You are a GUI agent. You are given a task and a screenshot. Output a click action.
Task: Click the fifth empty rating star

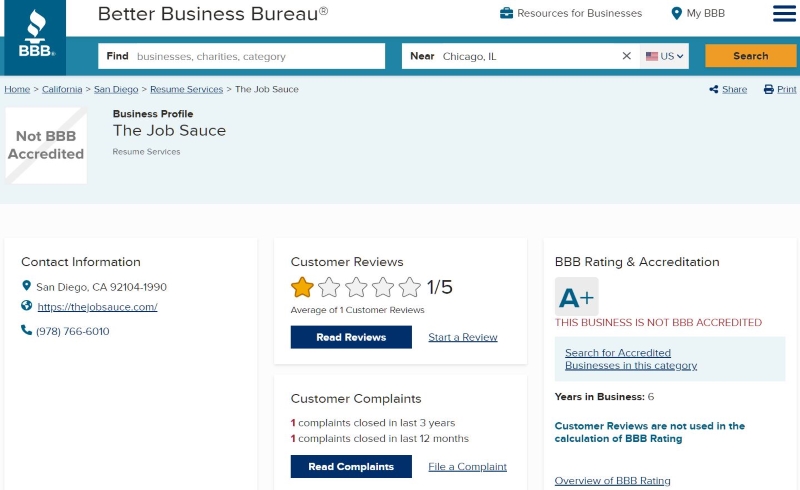pos(410,287)
